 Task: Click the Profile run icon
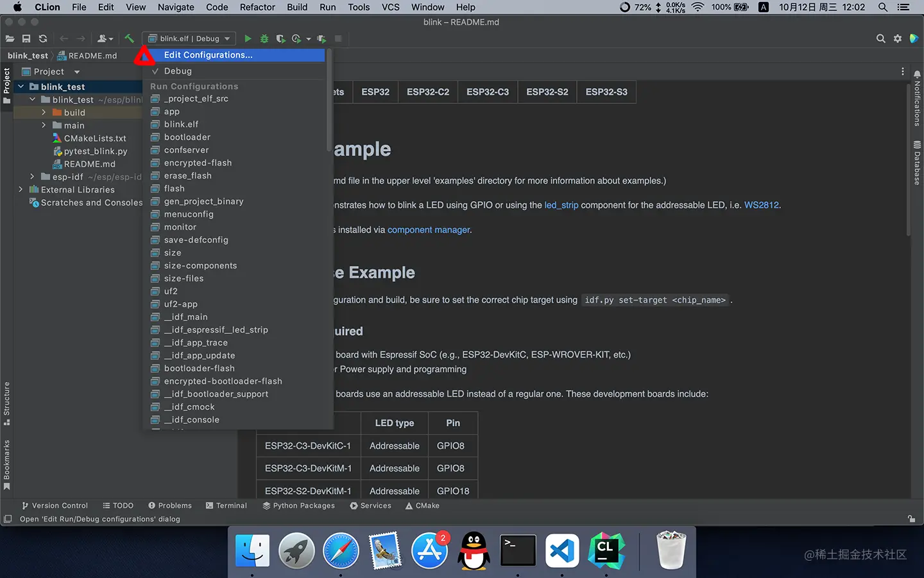pos(296,39)
